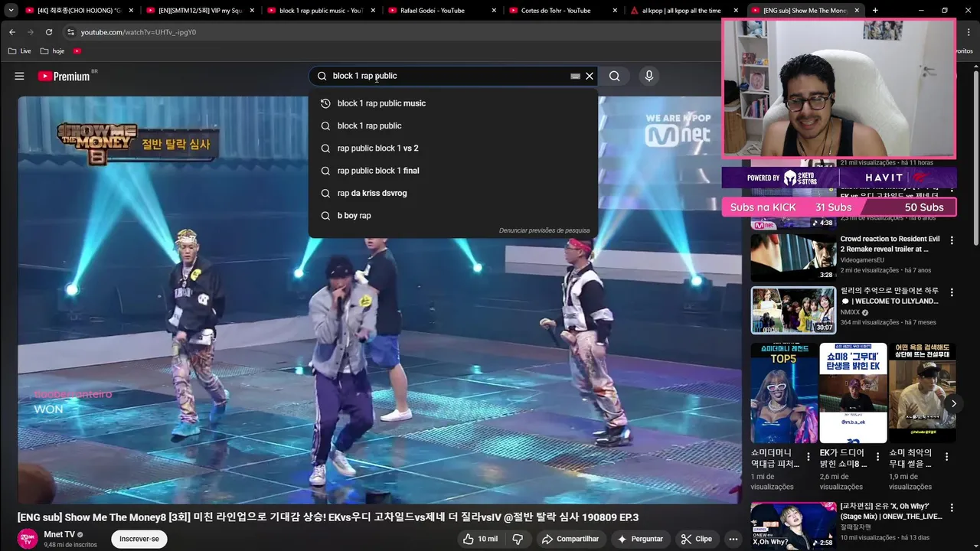Go back with the browser back arrow

[12, 32]
